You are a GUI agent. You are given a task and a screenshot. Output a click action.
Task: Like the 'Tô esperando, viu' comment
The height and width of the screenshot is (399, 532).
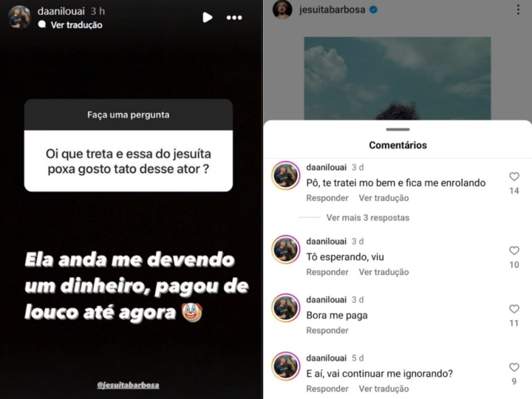pyautogui.click(x=514, y=250)
